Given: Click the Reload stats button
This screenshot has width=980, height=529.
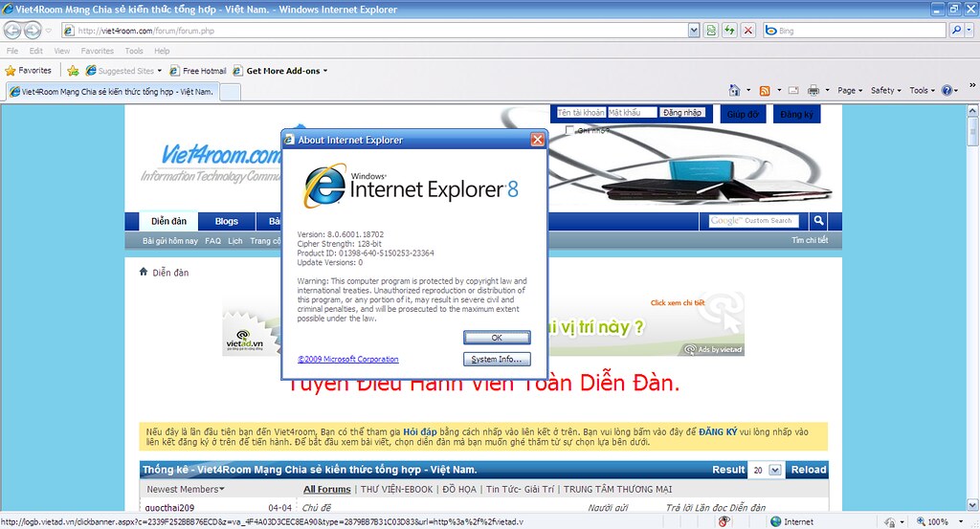Looking at the screenshot, I should [x=809, y=470].
